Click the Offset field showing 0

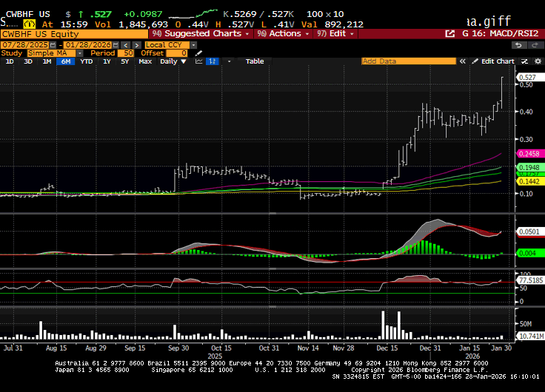tap(177, 53)
